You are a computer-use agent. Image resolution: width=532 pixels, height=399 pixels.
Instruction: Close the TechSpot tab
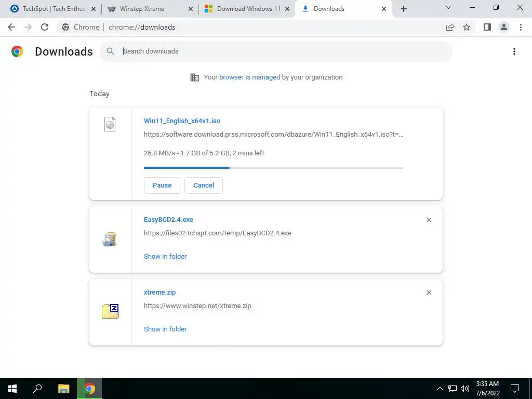[x=94, y=9]
